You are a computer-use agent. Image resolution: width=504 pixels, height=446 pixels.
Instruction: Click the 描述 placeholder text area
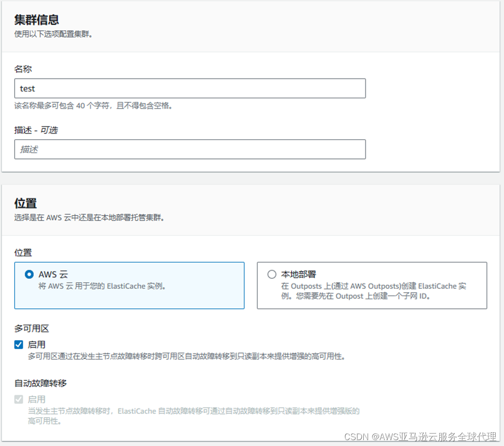click(189, 149)
